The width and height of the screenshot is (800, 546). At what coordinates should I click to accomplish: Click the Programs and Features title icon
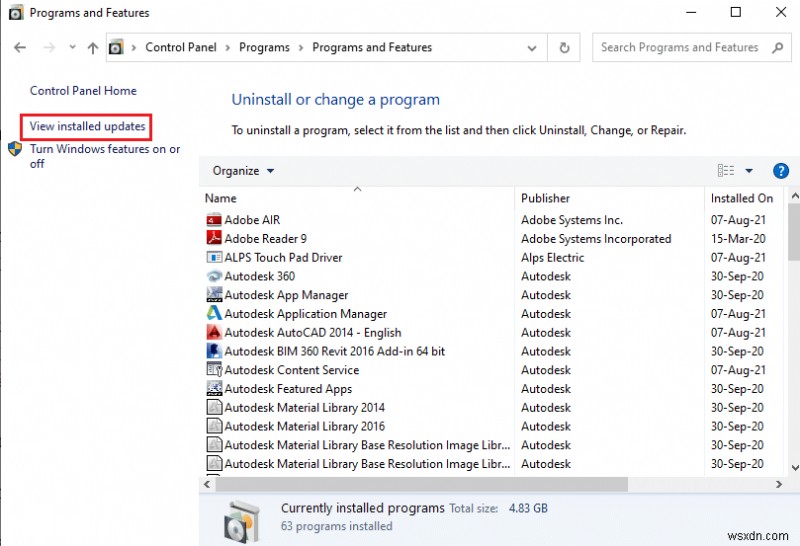coord(16,13)
